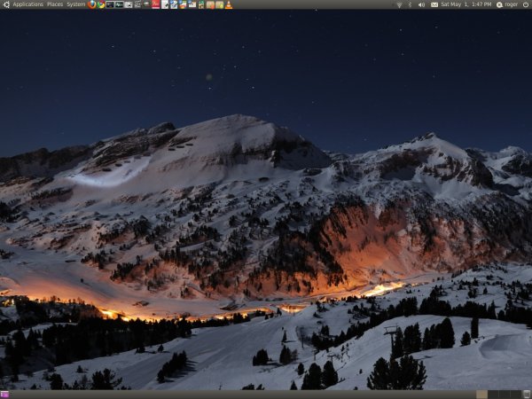Viewport: 532px width, 399px height.
Task: Click the chat status icon beside roger
Action: [x=499, y=4]
